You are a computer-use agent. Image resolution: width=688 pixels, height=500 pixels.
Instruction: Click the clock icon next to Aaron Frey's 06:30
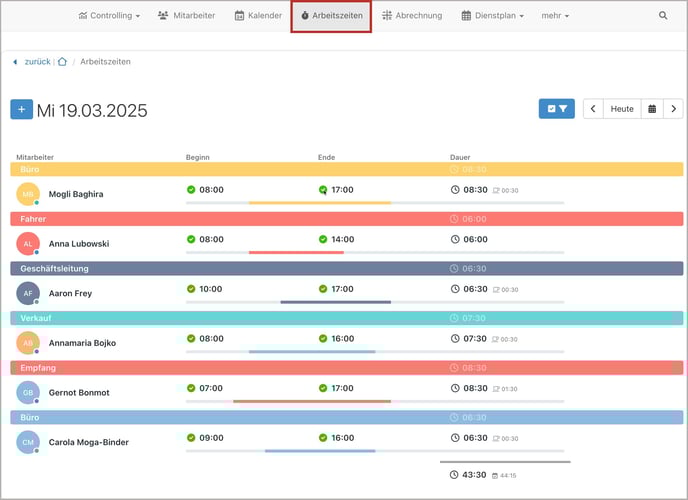pos(455,289)
